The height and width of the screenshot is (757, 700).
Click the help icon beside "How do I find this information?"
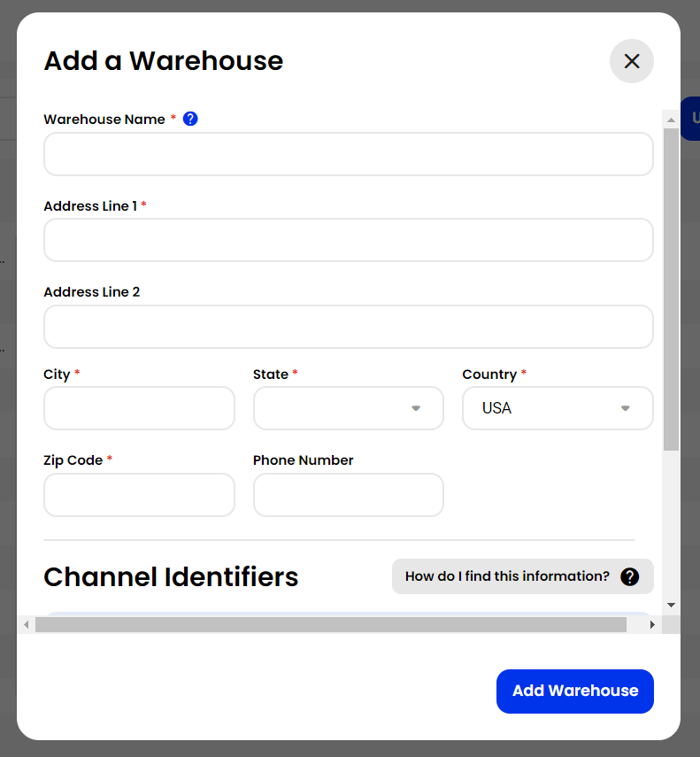[629, 576]
